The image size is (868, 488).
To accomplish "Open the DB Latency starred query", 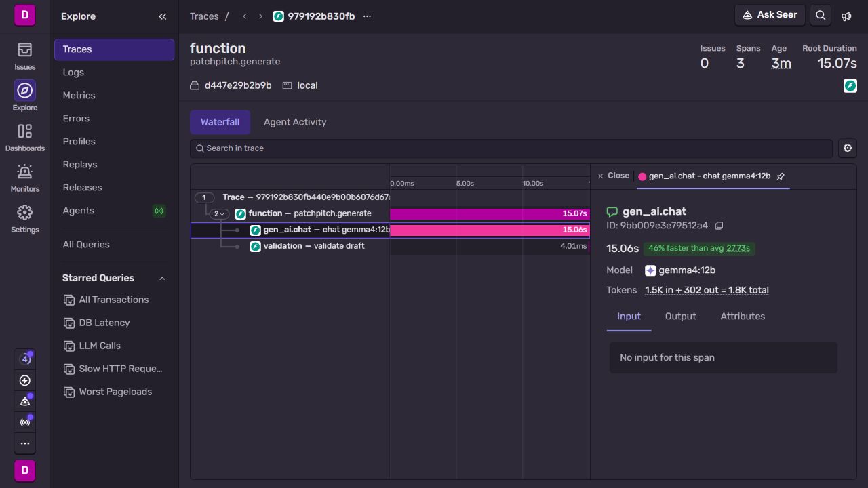I will 114,323.
